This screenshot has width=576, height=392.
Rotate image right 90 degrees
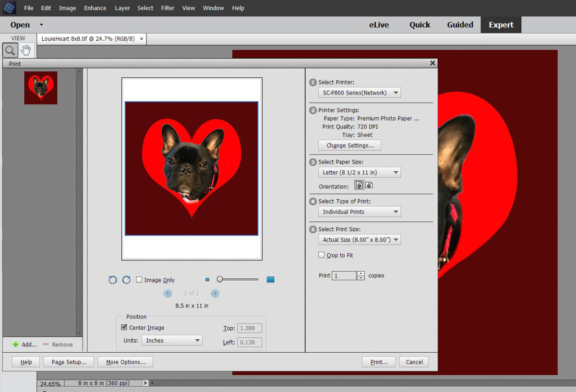tap(126, 280)
